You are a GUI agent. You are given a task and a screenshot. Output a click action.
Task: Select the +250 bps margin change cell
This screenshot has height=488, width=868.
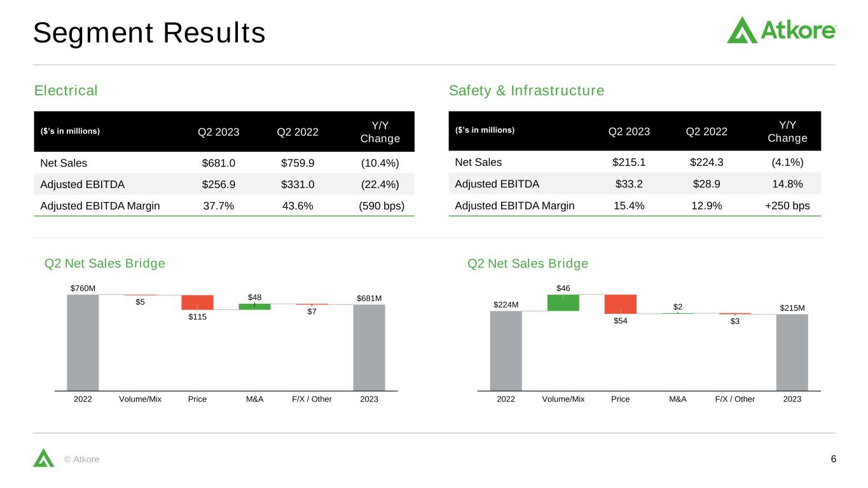click(x=788, y=205)
